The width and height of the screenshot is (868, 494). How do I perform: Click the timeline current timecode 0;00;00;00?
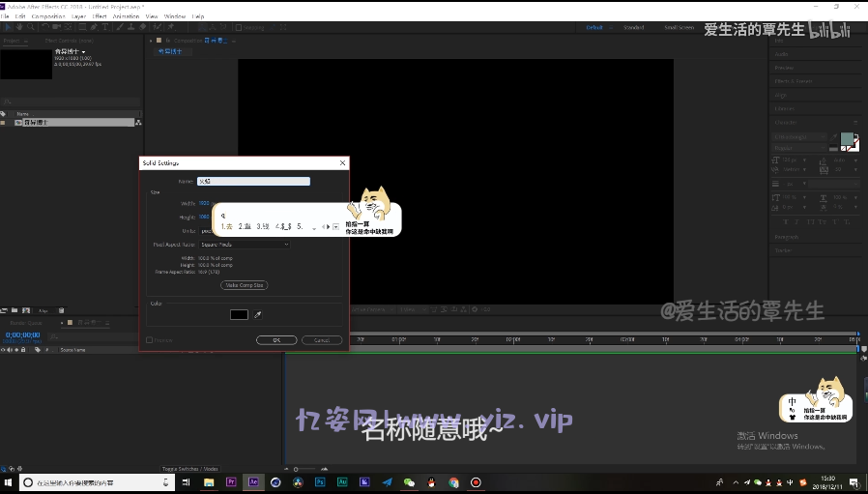click(x=22, y=335)
